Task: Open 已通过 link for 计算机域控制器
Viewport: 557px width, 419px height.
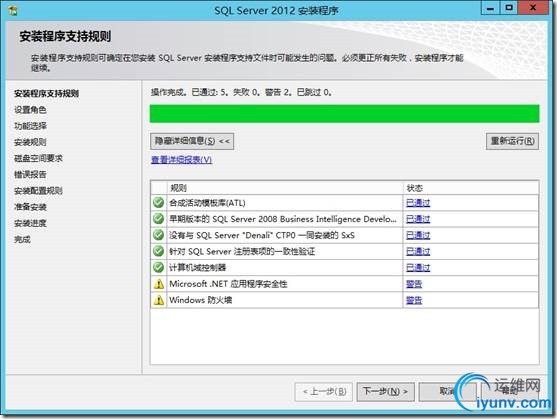Action: click(418, 267)
